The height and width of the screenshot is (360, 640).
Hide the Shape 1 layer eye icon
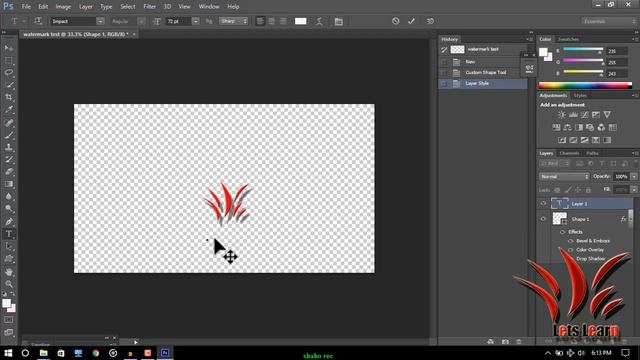(x=543, y=219)
